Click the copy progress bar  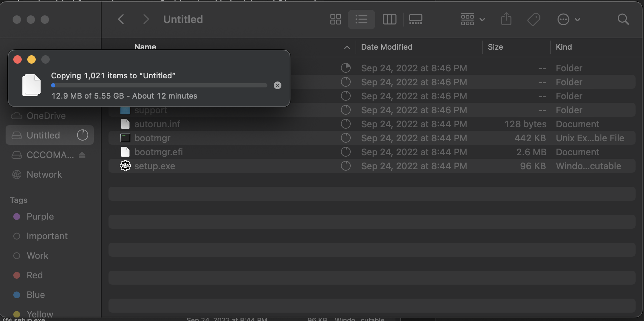(x=159, y=85)
